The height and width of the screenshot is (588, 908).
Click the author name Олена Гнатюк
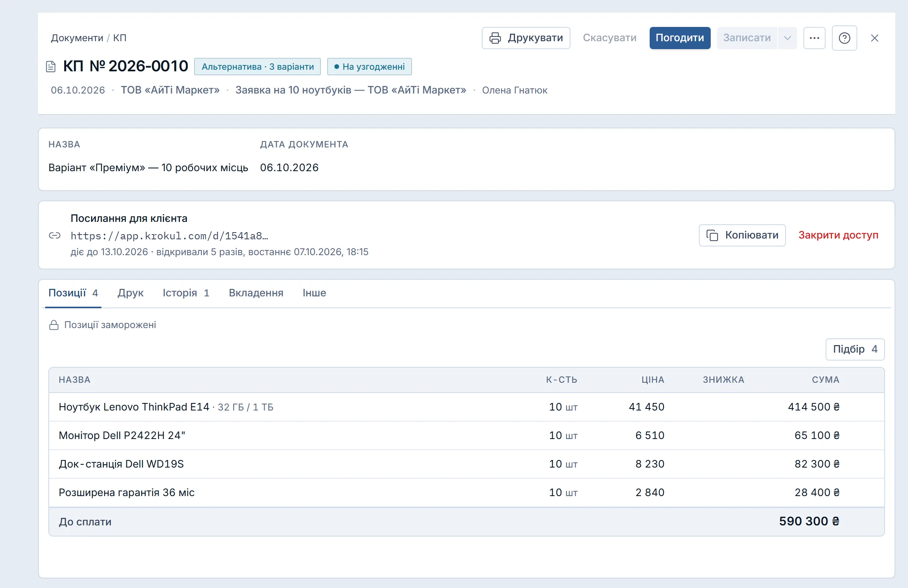pos(515,90)
